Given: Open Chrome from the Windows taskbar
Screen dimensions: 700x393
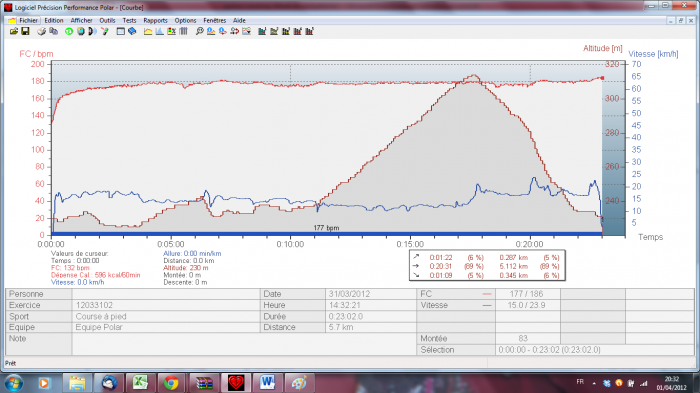Looking at the screenshot, I should pyautogui.click(x=171, y=383).
